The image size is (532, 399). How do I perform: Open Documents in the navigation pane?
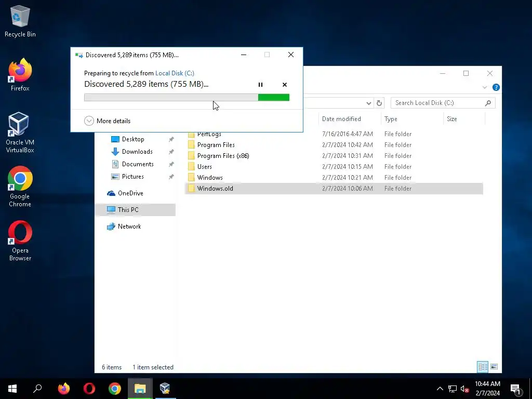[x=137, y=164]
